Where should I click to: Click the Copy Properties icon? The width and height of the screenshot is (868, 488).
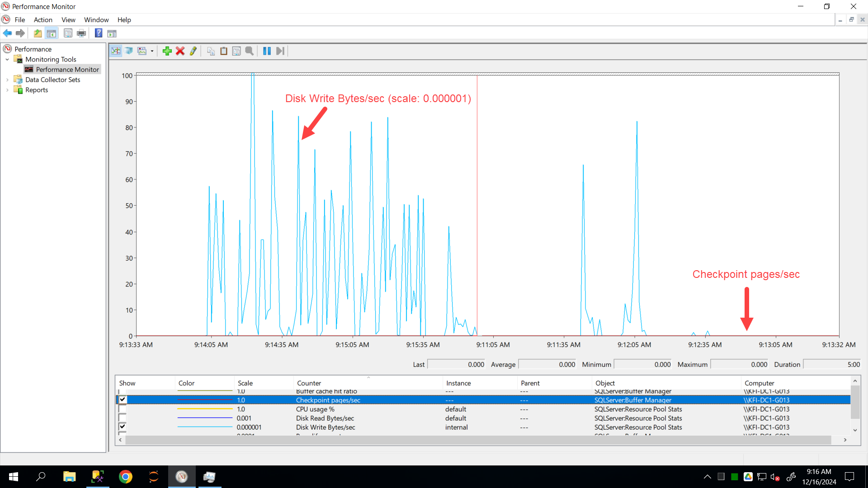coord(211,51)
